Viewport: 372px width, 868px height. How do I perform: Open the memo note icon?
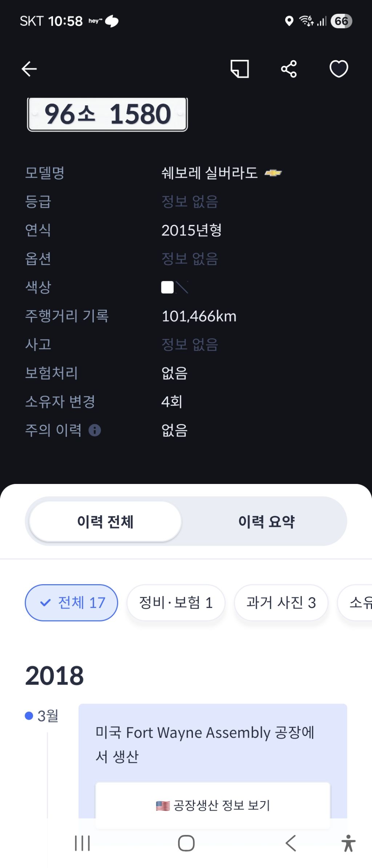point(240,69)
